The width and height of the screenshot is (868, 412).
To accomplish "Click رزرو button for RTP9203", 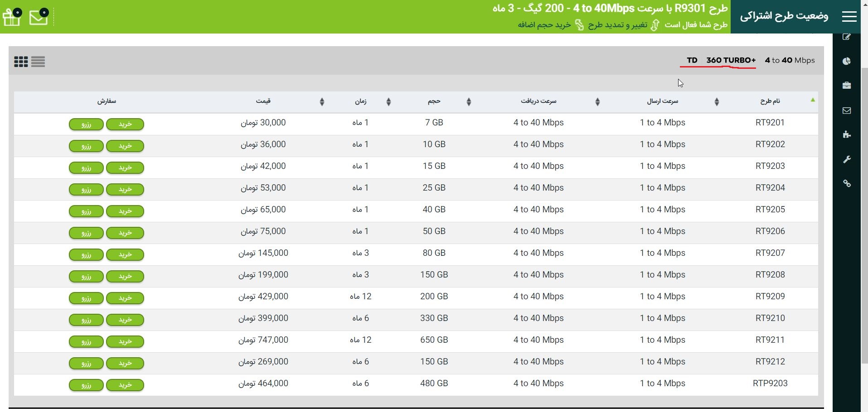I will pos(86,385).
